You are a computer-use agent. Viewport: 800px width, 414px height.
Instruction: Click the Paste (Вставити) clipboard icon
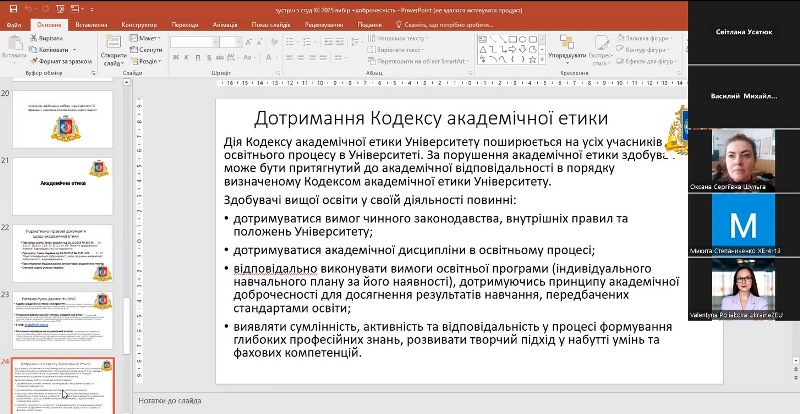pos(13,42)
